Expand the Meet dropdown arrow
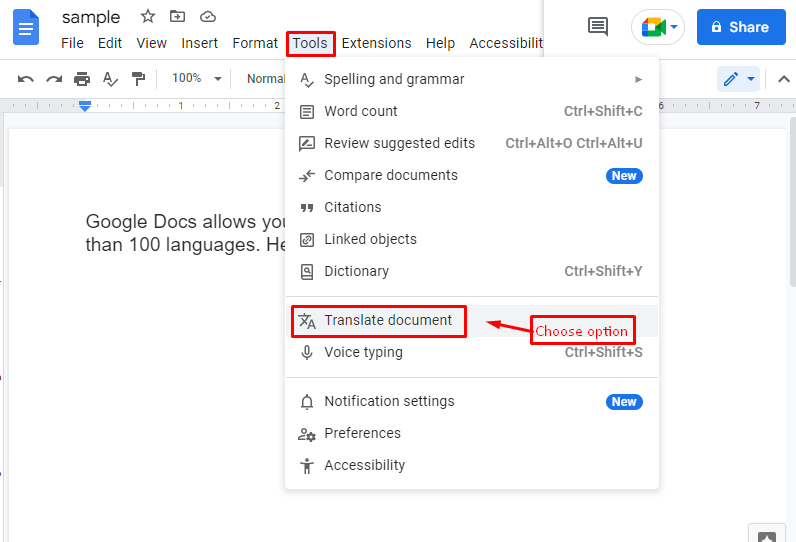 tap(674, 27)
